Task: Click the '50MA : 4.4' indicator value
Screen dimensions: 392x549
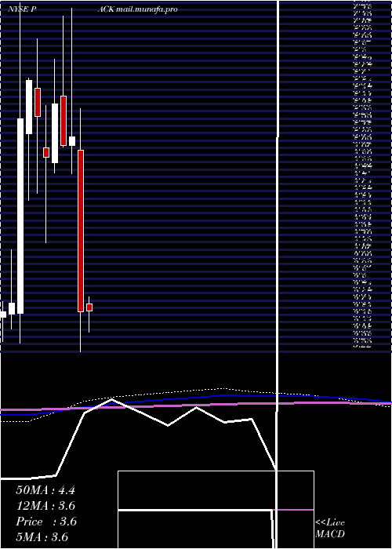Action: [45, 490]
